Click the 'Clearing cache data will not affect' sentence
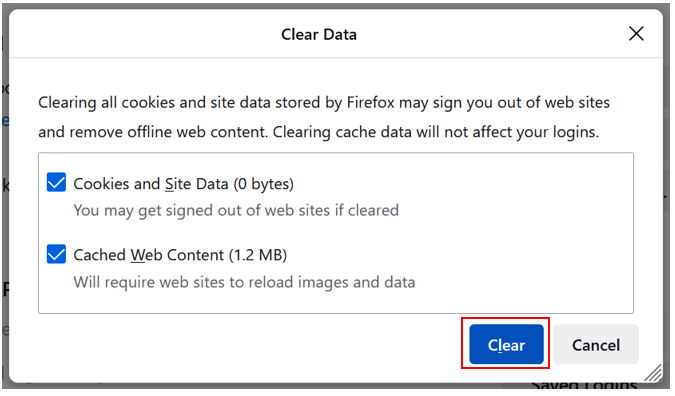This screenshot has width=675, height=396. coord(436,132)
